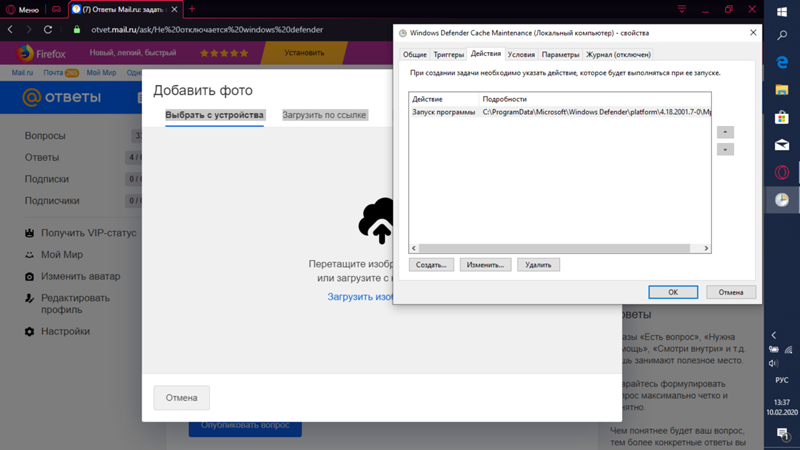The width and height of the screenshot is (800, 450).
Task: Open Подписчики in profile sidebar
Action: tap(52, 201)
